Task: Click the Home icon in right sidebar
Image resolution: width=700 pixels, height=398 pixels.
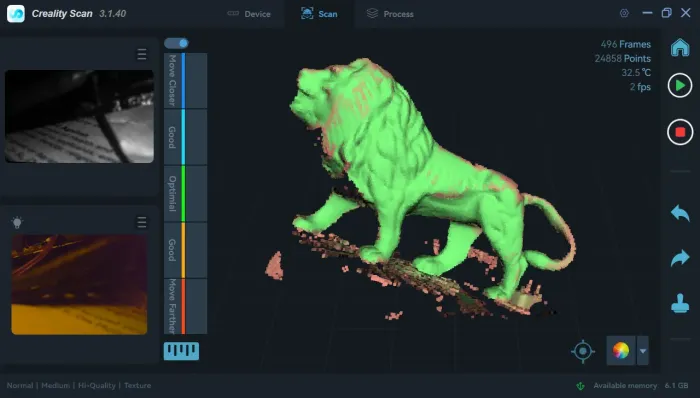Action: [x=680, y=47]
